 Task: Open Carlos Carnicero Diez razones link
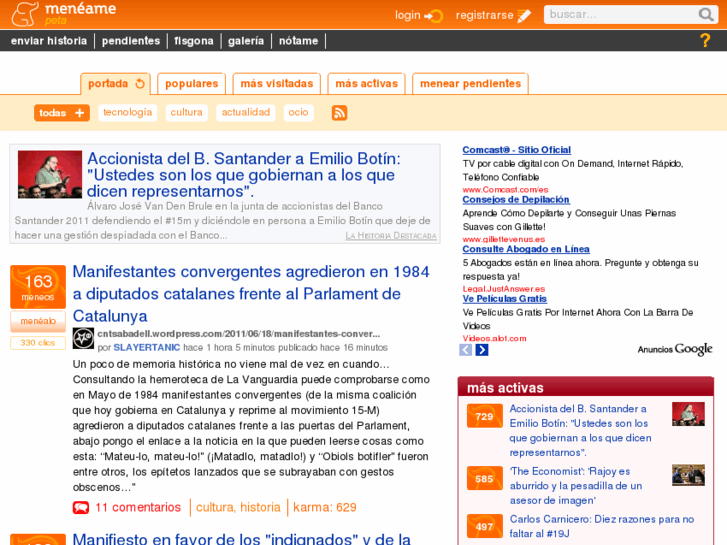(602, 526)
